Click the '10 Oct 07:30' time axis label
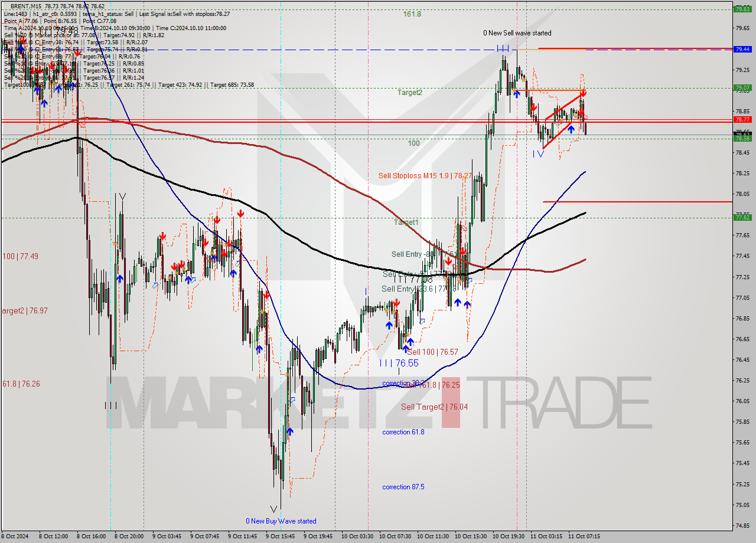The image size is (756, 543). click(x=395, y=537)
